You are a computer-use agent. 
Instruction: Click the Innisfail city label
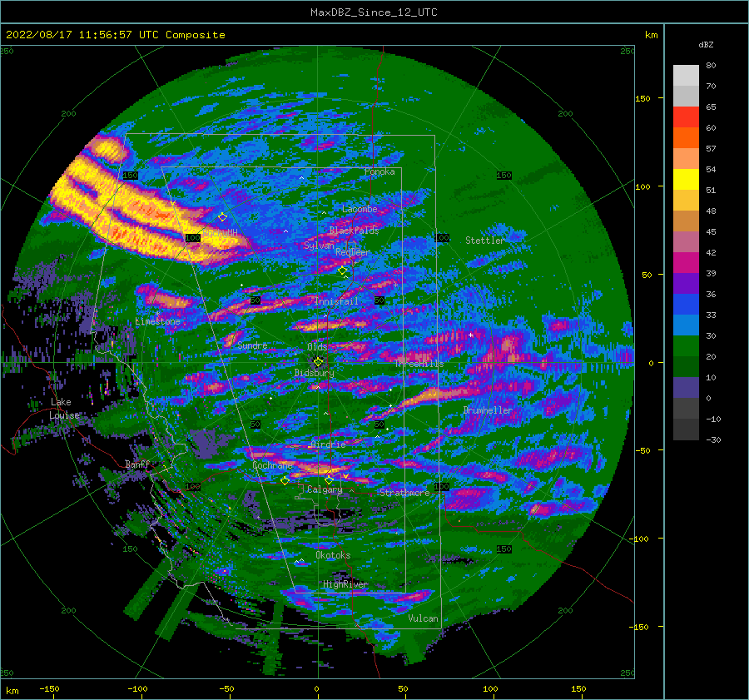pyautogui.click(x=336, y=301)
